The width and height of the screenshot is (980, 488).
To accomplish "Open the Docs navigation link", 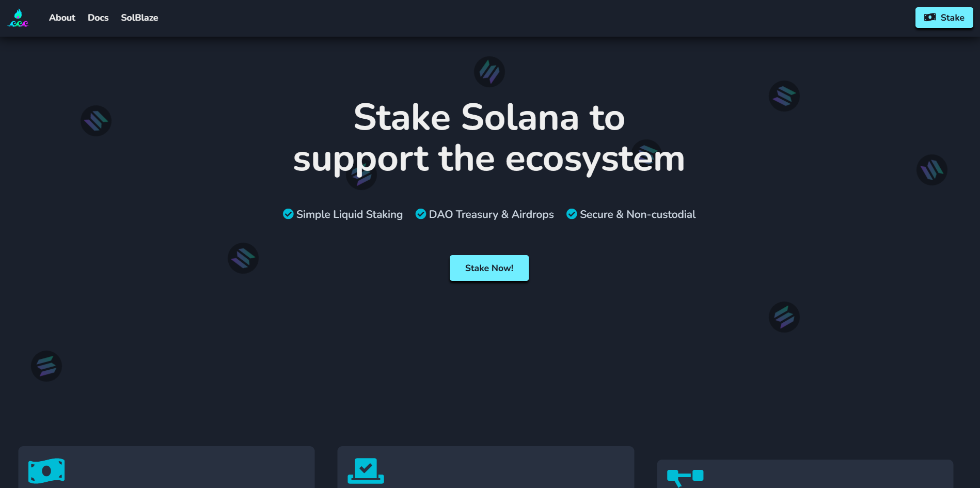I will coord(98,18).
